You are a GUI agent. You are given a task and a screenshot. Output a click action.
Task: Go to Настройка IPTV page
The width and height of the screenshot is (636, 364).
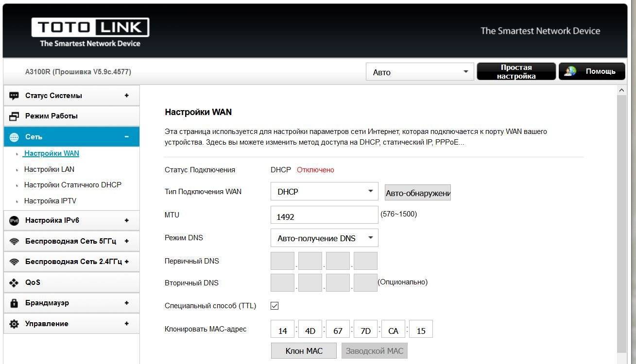point(50,201)
